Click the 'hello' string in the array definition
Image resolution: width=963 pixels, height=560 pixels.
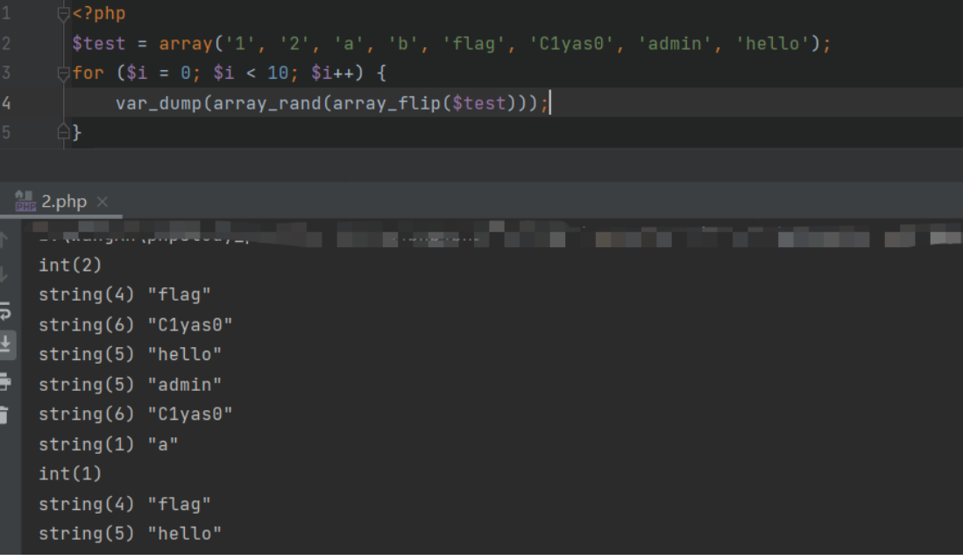773,44
